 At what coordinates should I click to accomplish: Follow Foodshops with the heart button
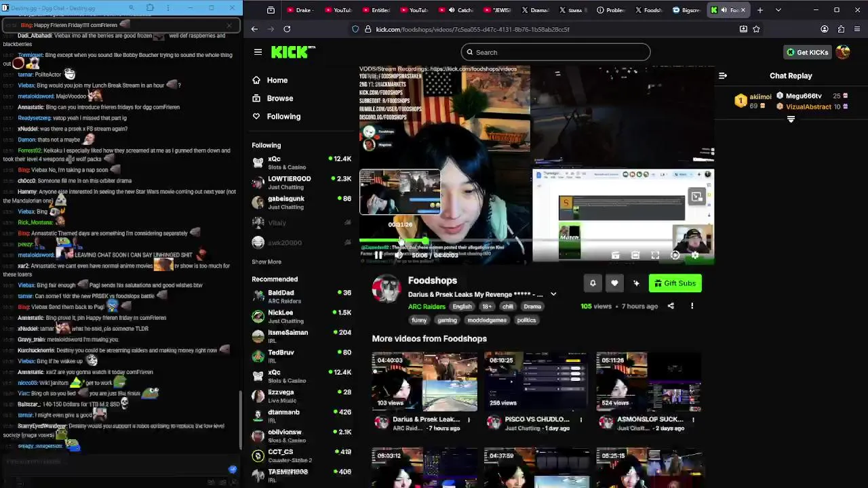[x=614, y=283]
